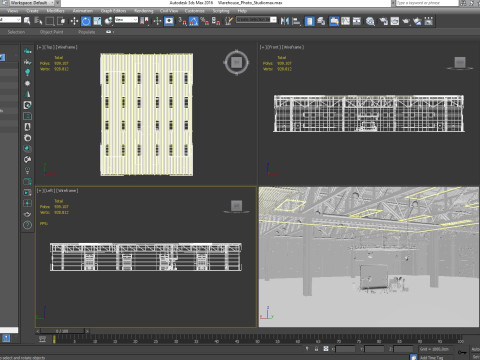480x360 pixels.
Task: Click the Use Pivot Point Center icon
Action: [144, 21]
